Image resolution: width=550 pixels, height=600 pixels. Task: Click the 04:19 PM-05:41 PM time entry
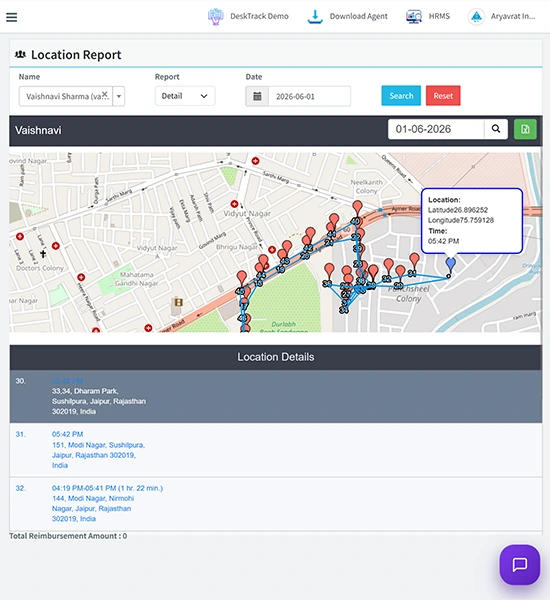click(107, 488)
